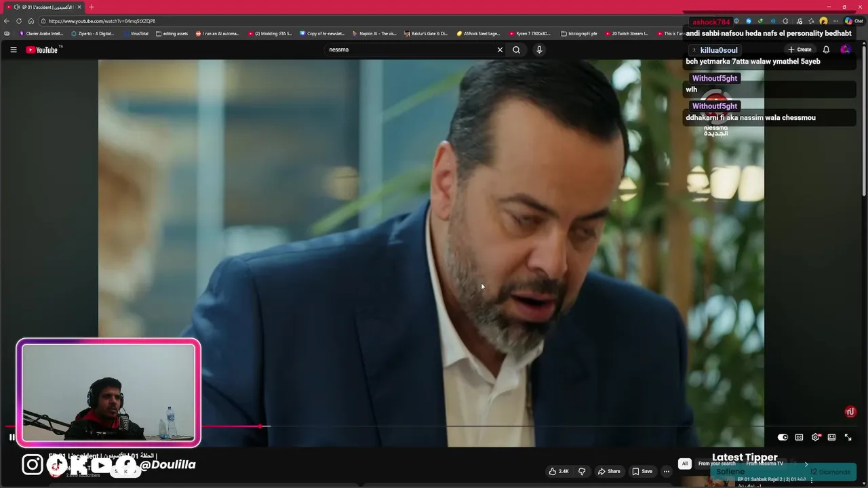Toggle the autoplay switch in the player
The height and width of the screenshot is (488, 868).
pos(783,437)
